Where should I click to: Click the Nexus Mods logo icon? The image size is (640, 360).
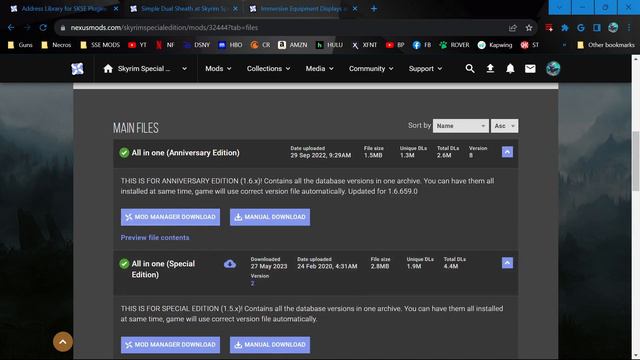pyautogui.click(x=77, y=69)
